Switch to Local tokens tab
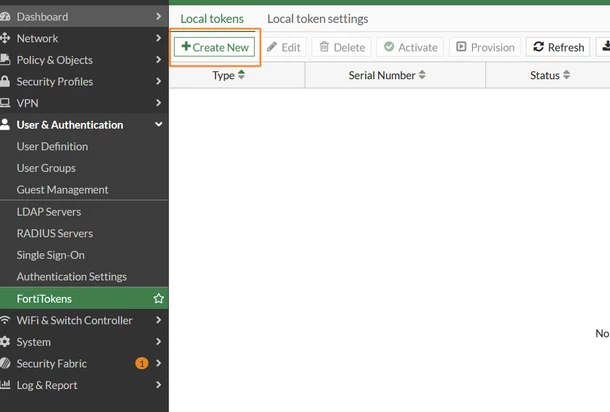The height and width of the screenshot is (412, 610). click(x=212, y=19)
